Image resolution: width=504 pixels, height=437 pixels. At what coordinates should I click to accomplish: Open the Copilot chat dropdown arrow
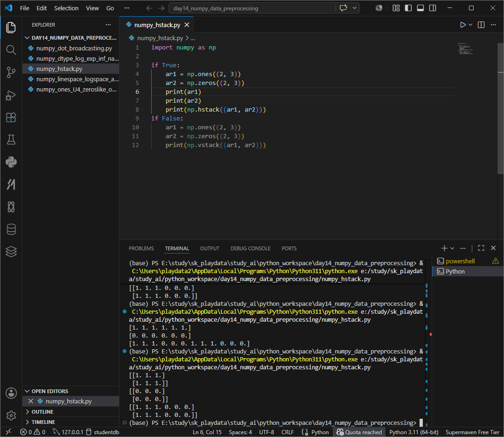pyautogui.click(x=355, y=8)
